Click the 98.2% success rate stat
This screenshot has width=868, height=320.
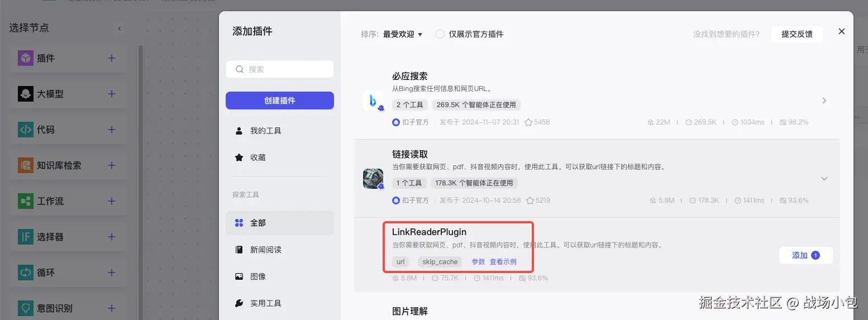pyautogui.click(x=794, y=122)
